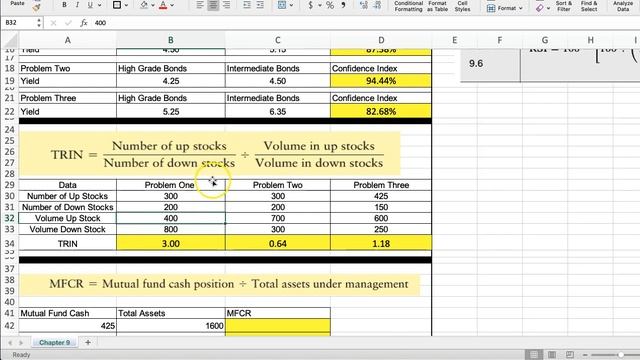Align text left
This screenshot has width=640, height=360.
[200, 5]
